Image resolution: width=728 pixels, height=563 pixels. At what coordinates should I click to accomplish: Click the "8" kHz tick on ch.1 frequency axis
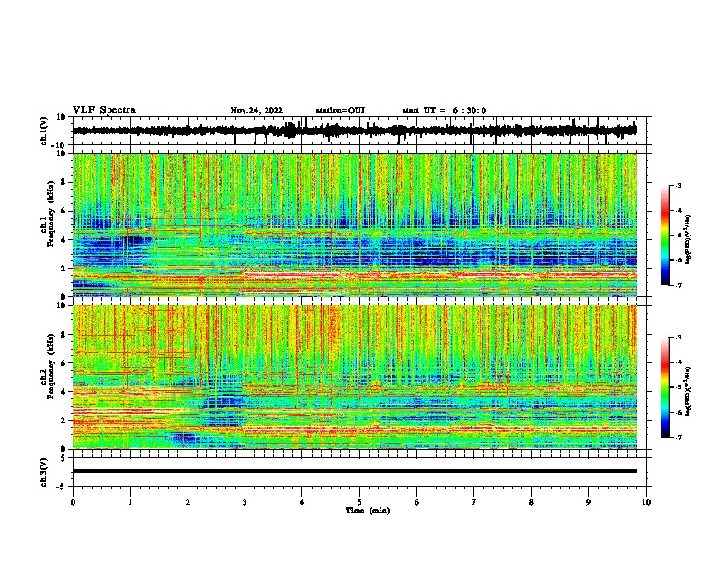[64, 182]
